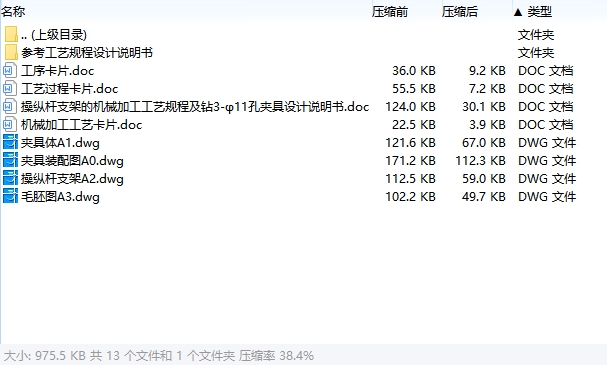Select file name 工艺过程卡片.doc

70,89
